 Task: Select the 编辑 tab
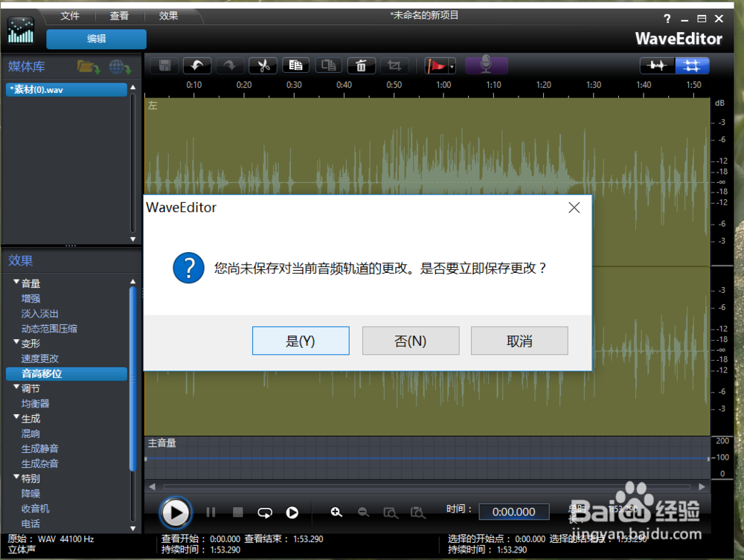(x=96, y=39)
